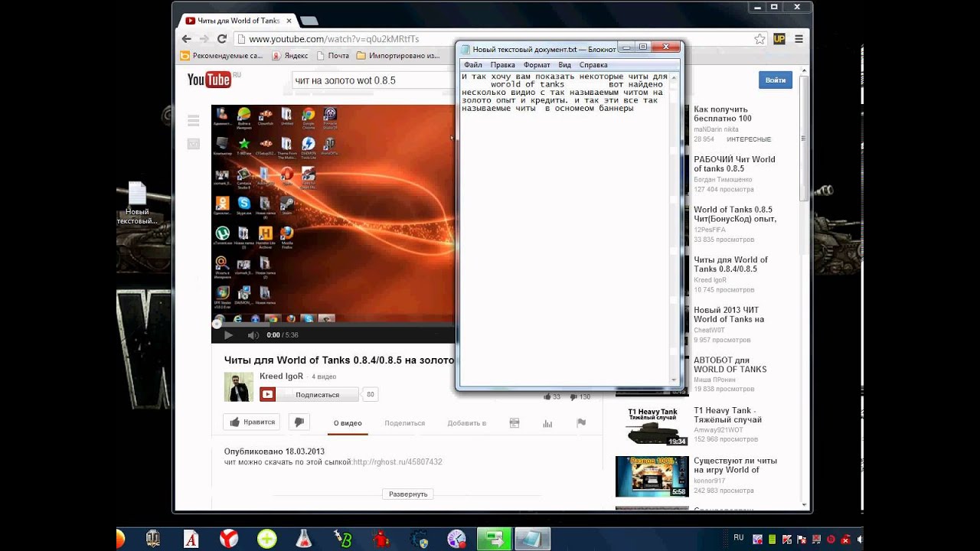Viewport: 980px width, 551px height.
Task: Open the desktop text document file
Action: [x=137, y=204]
